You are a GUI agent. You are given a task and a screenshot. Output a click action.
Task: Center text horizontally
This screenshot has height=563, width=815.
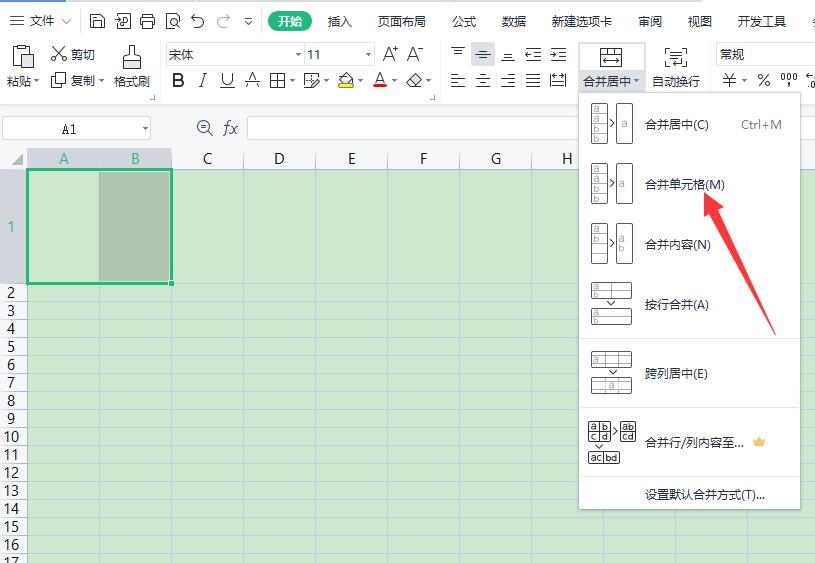point(483,80)
